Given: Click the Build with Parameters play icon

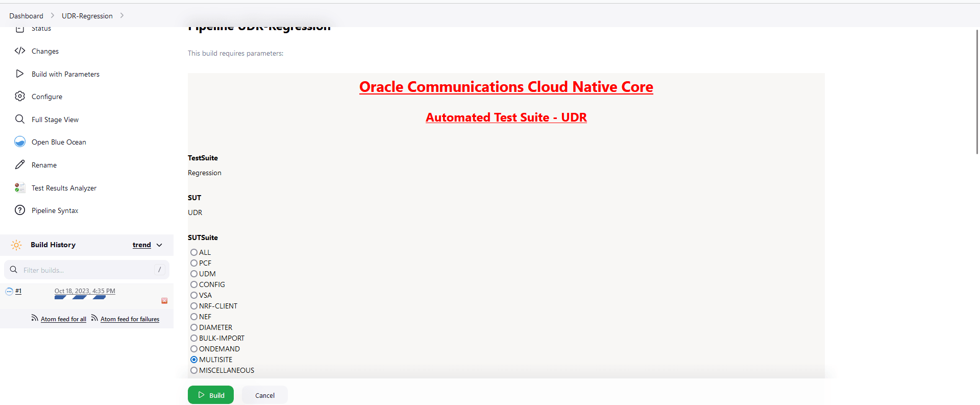Looking at the screenshot, I should pos(20,74).
